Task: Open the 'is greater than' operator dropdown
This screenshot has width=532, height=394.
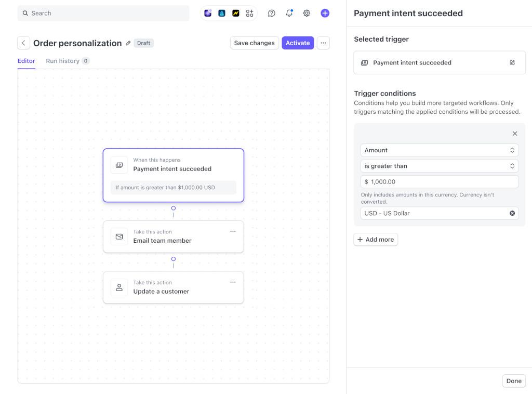Action: [440, 166]
